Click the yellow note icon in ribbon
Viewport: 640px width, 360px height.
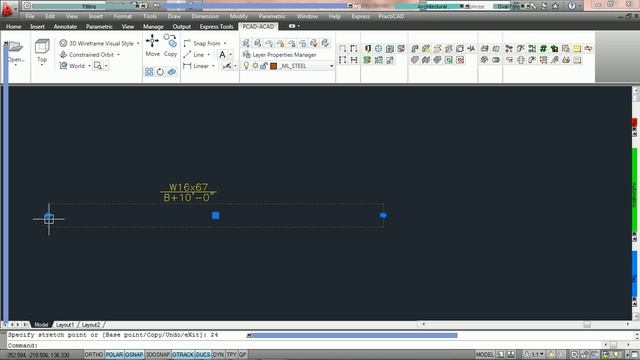(x=577, y=49)
